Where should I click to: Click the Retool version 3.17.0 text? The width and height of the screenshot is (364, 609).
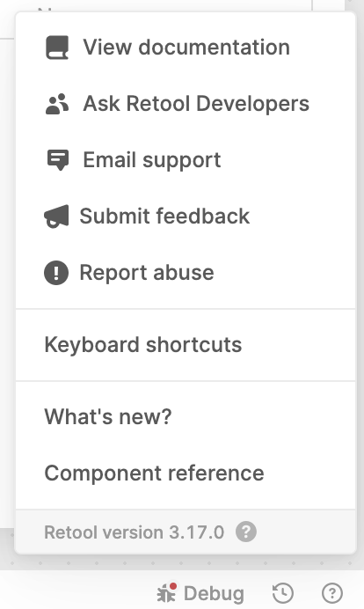[135, 532]
